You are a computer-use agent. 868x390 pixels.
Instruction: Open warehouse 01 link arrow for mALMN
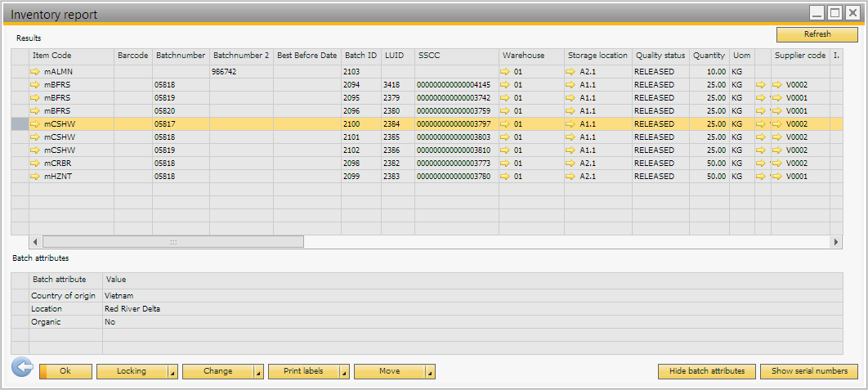click(506, 72)
